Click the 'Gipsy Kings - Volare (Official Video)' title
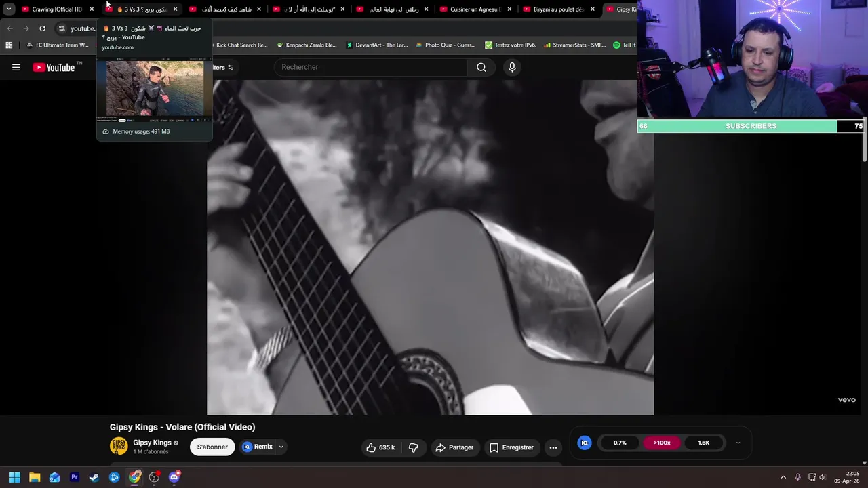 click(x=182, y=427)
